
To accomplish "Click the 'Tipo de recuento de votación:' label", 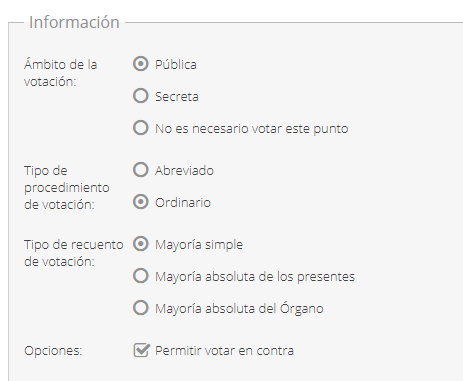I will coord(74,253).
